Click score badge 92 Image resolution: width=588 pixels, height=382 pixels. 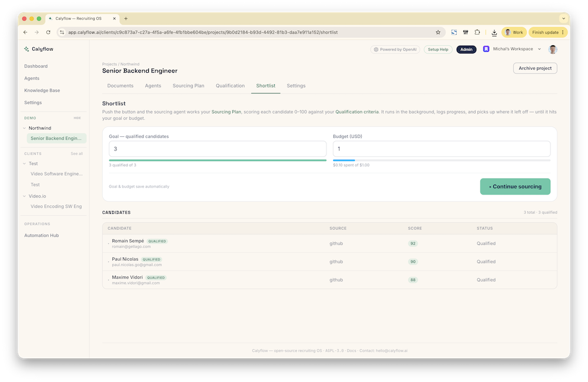click(x=413, y=244)
